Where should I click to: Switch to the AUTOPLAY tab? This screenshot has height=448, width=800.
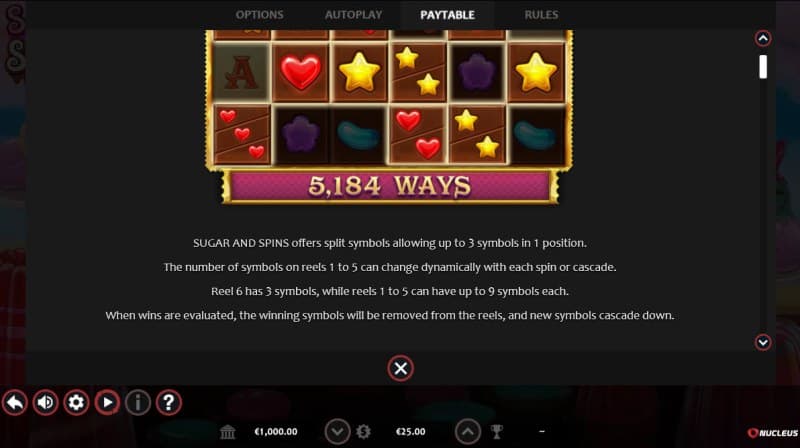point(354,15)
